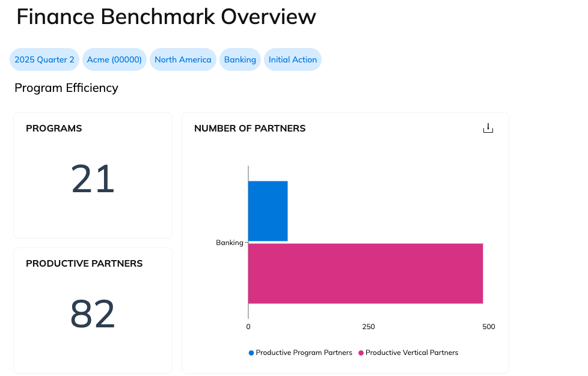This screenshot has height=376, width=588.
Task: Click the blue Productive Program Partners bar
Action: [x=268, y=211]
